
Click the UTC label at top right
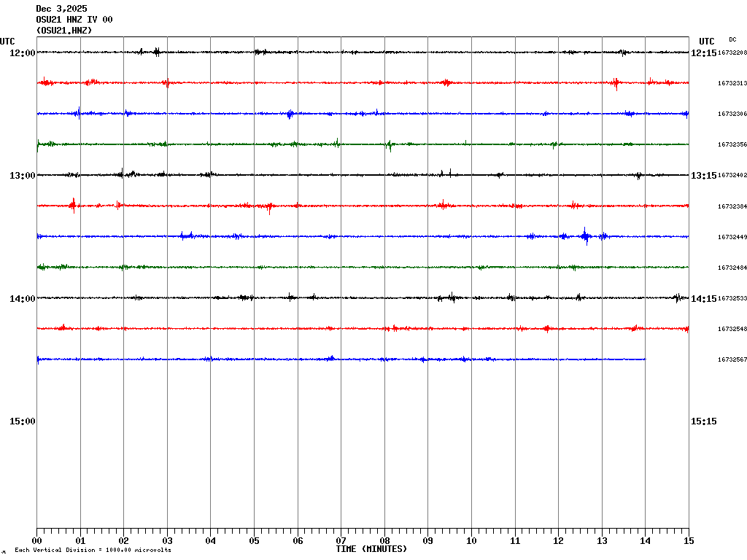pyautogui.click(x=706, y=42)
